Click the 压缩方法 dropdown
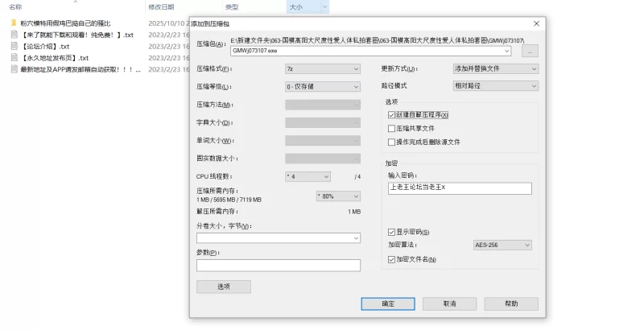Screen dimensions: 644x330 (x=323, y=105)
